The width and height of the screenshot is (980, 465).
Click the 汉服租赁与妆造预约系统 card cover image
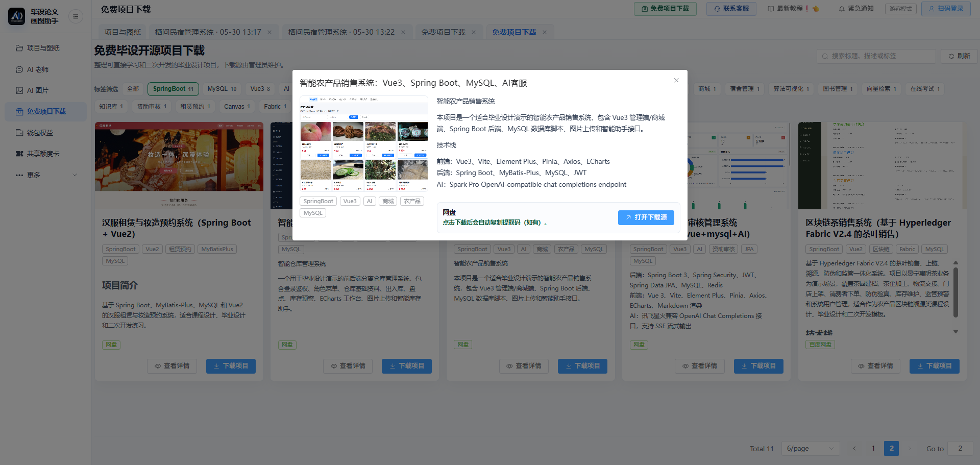coord(179,165)
